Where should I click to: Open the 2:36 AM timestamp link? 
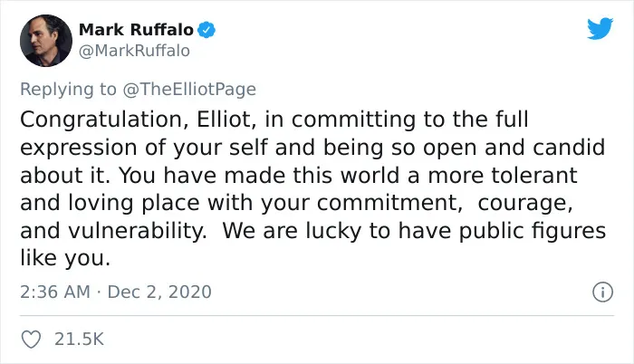pos(55,292)
